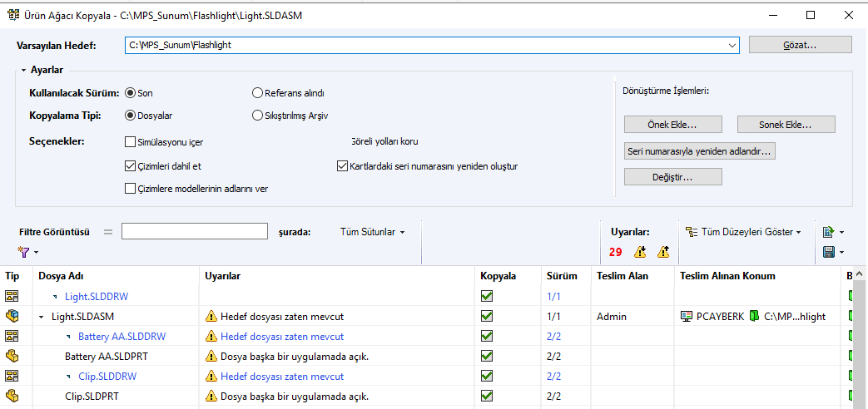Uncheck the Kopyala box for Light.SLDASM

(x=487, y=316)
